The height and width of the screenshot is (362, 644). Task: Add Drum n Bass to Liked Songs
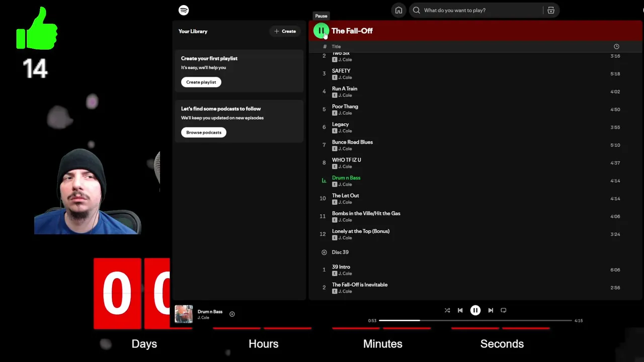pos(232,314)
